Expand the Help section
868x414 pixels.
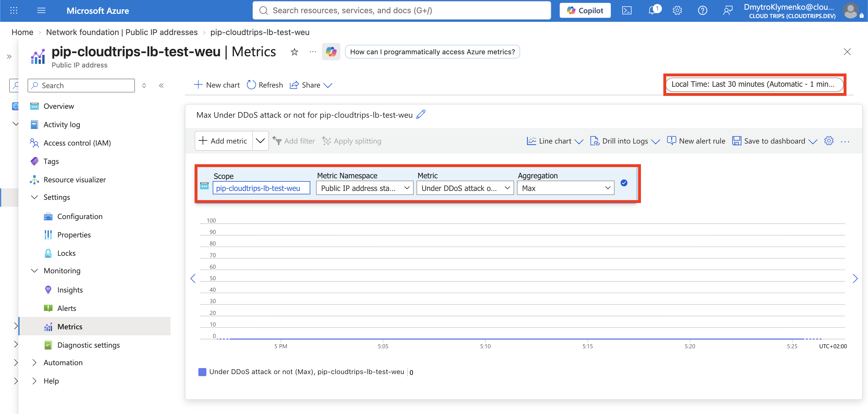(34, 381)
